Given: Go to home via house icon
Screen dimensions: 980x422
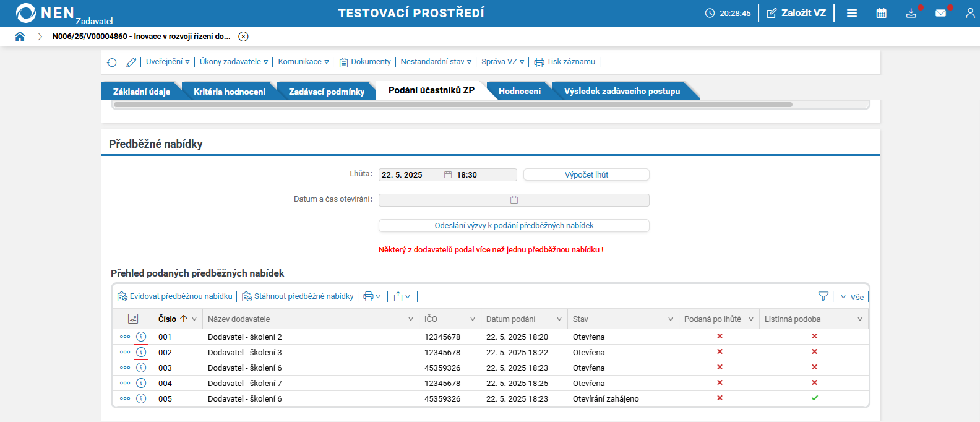Looking at the screenshot, I should [x=20, y=37].
